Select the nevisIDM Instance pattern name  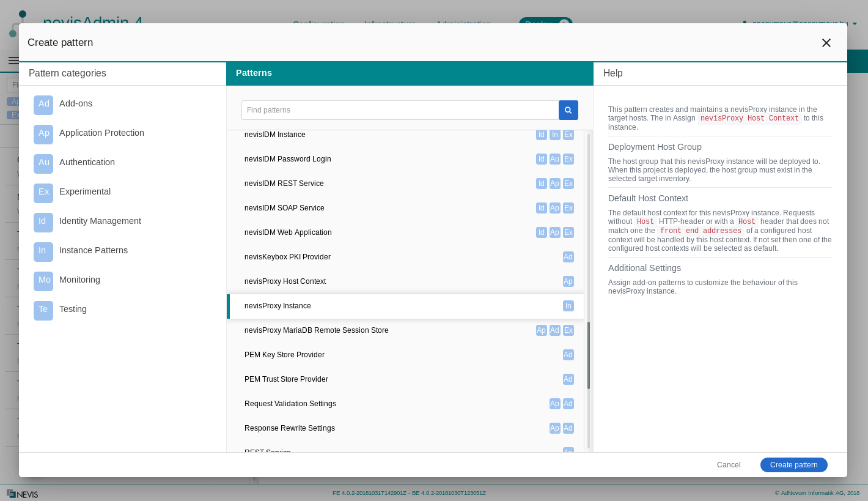275,135
